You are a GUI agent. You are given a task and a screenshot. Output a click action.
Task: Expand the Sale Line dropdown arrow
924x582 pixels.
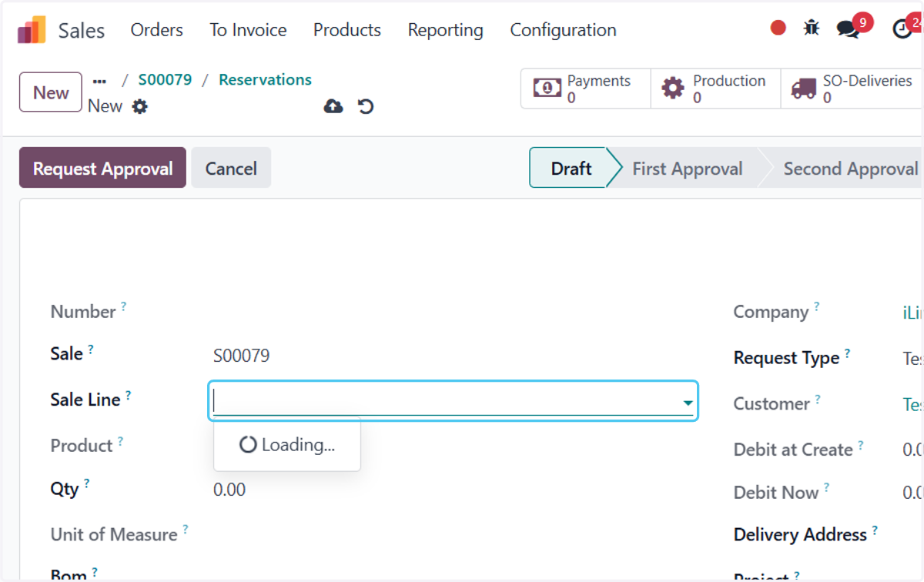pos(687,403)
